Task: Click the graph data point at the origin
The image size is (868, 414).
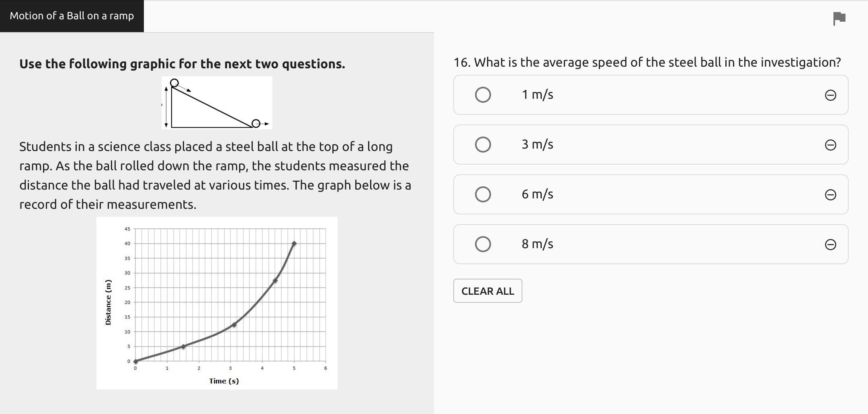Action: [x=135, y=361]
